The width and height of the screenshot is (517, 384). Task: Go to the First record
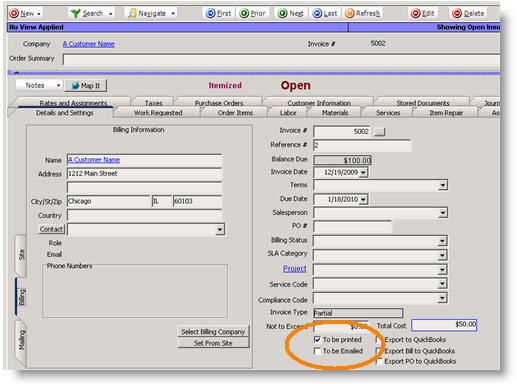point(219,13)
